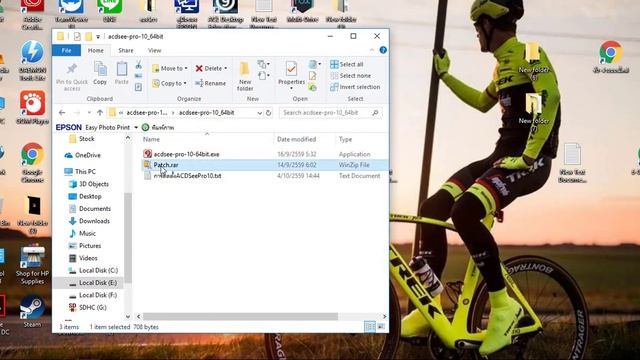Select the ACDSeePro10.txt text document
This screenshot has height=360, width=640.
coord(187,176)
